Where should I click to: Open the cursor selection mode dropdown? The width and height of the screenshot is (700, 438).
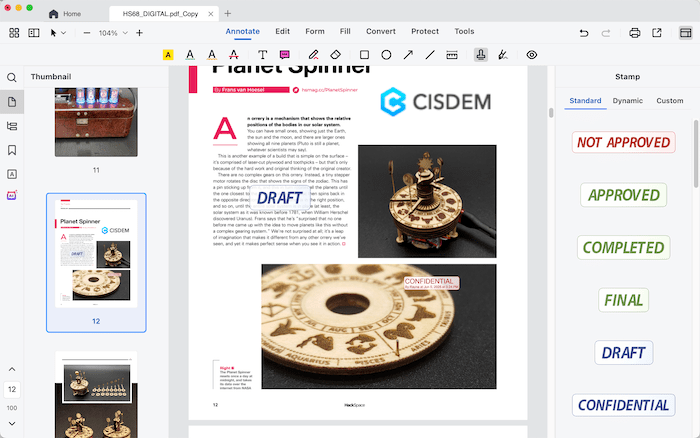coord(59,33)
